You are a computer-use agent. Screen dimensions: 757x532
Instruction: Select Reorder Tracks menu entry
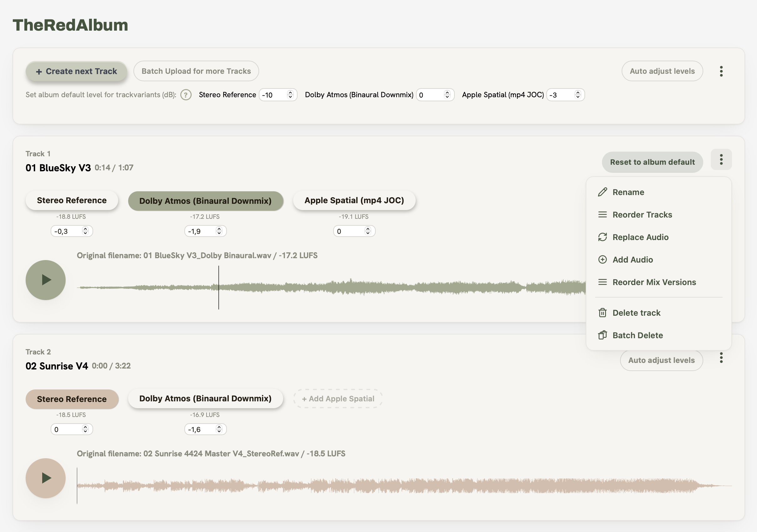[x=659, y=215]
